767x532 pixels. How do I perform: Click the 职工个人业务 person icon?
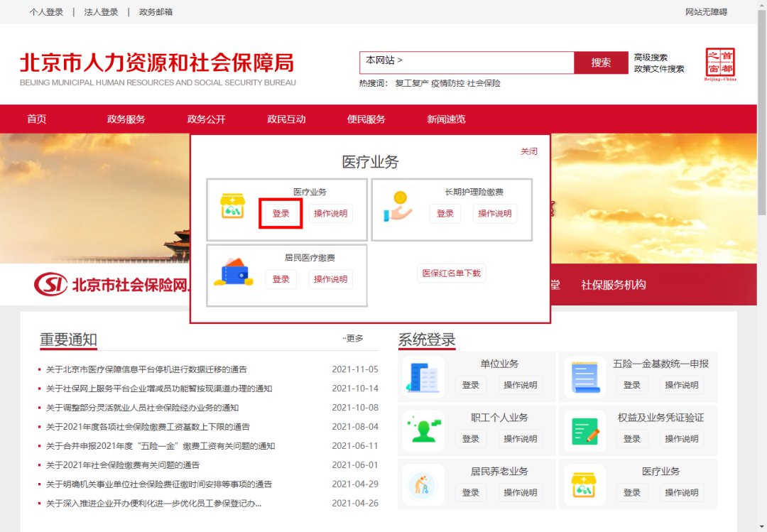[423, 431]
